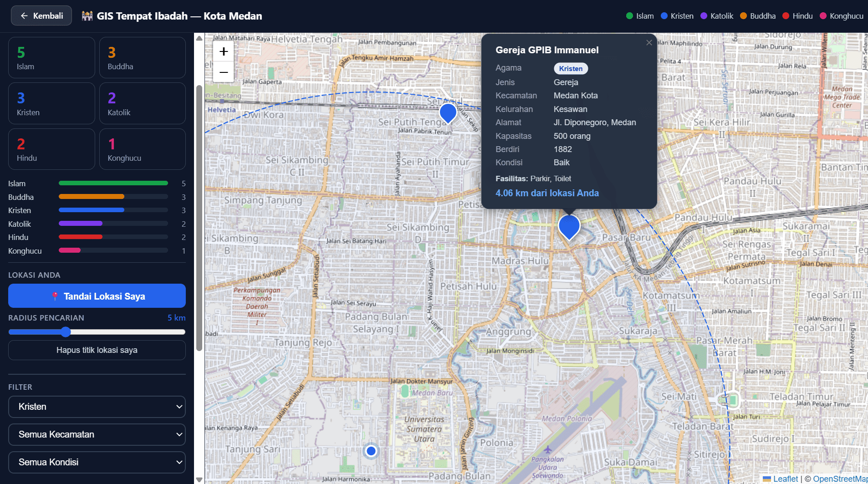
Task: Close the Gereja GPIB Immanuel popup
Action: (x=649, y=42)
